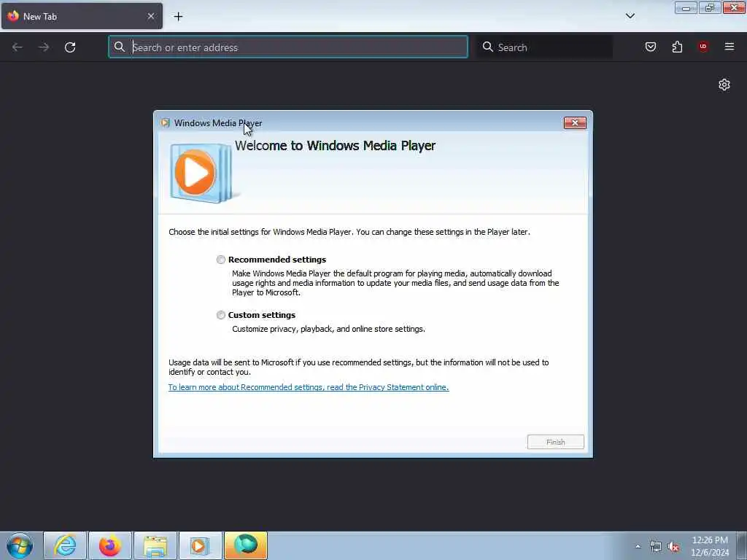The height and width of the screenshot is (560, 747).
Task: Click the large Media Player logo image
Action: (x=204, y=172)
